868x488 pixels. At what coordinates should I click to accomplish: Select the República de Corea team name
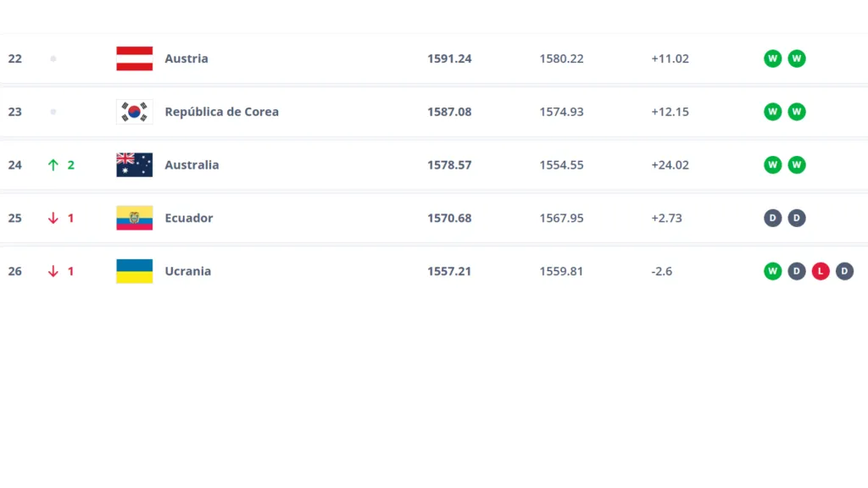pyautogui.click(x=222, y=111)
